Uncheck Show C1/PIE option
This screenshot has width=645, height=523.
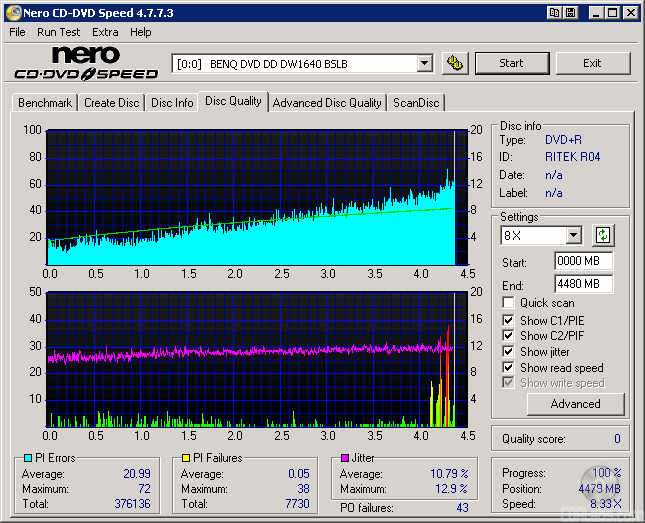pyautogui.click(x=509, y=320)
